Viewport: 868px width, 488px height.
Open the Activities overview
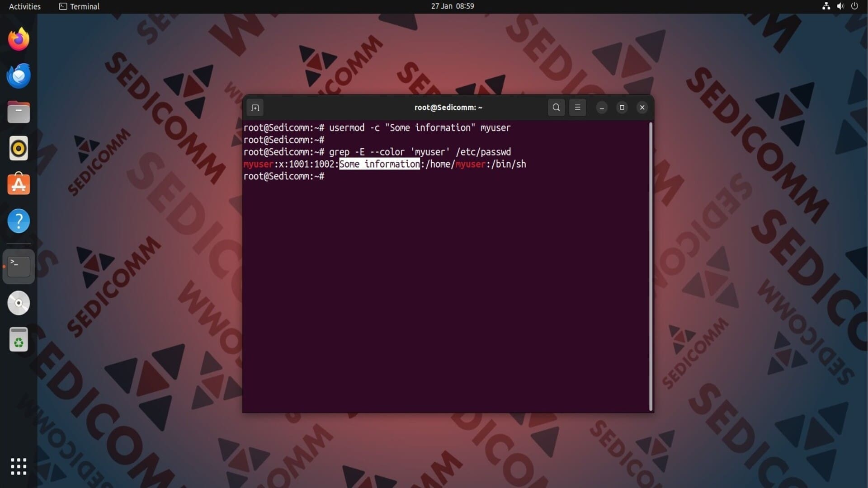[25, 6]
